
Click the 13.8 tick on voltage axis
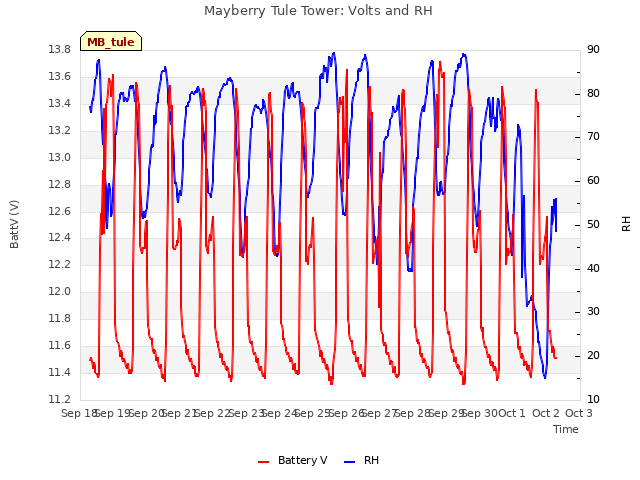coord(60,49)
